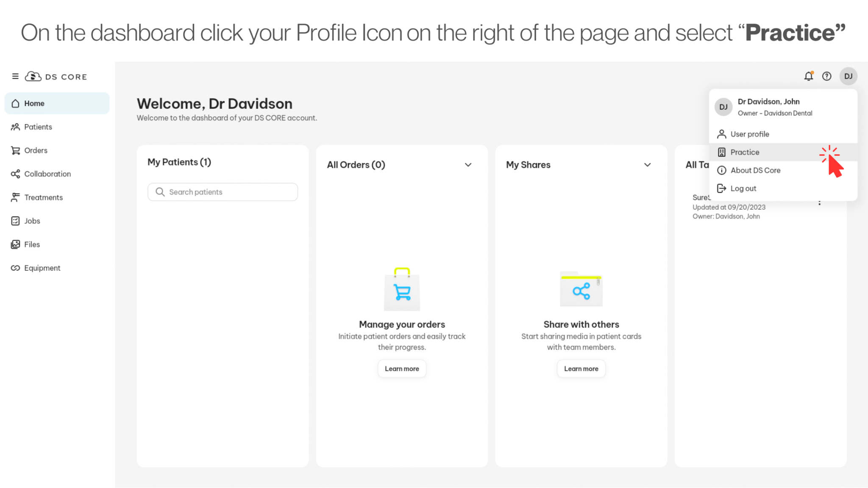Click the Search patients field
Screen dimensions: 868x488
click(x=223, y=192)
